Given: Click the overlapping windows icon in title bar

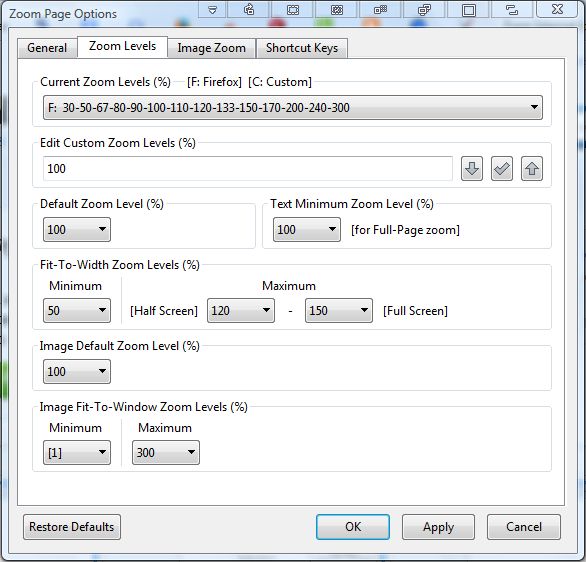Looking at the screenshot, I should pos(424,9).
